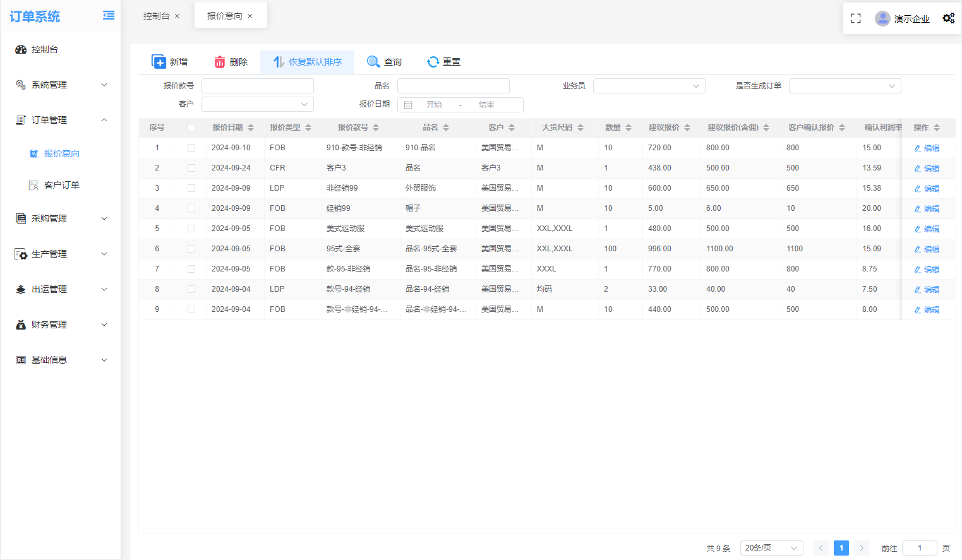The height and width of the screenshot is (560, 962).
Task: Sort by 报价类型 column arrows
Action: point(308,128)
